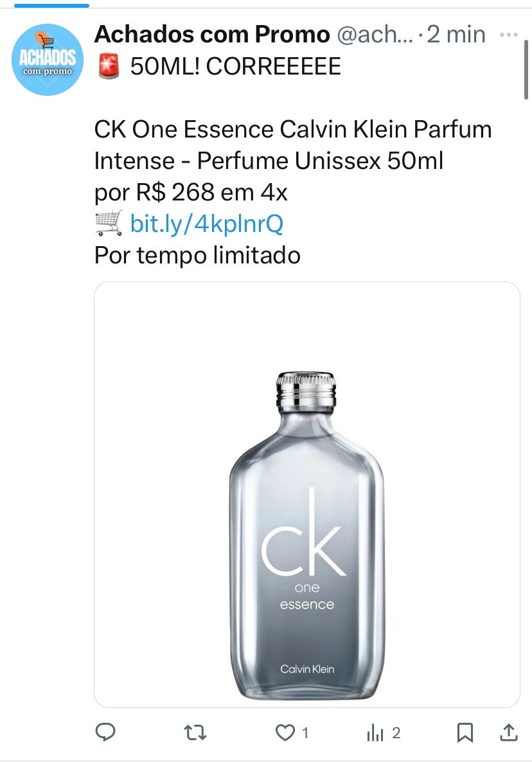
Task: Tap the share arrow icon
Action: [x=508, y=732]
